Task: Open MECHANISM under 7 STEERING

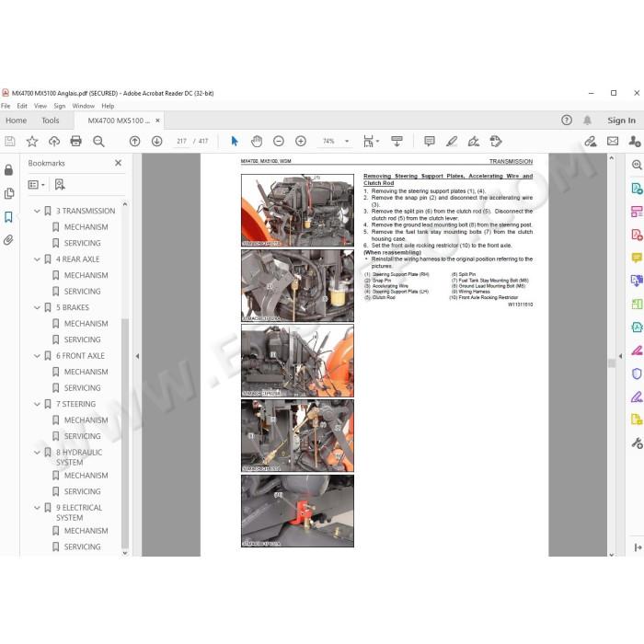Action: (x=86, y=420)
